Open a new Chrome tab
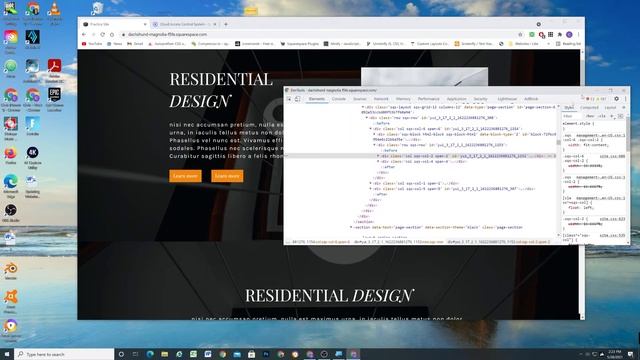The height and width of the screenshot is (360, 640). tap(226, 24)
